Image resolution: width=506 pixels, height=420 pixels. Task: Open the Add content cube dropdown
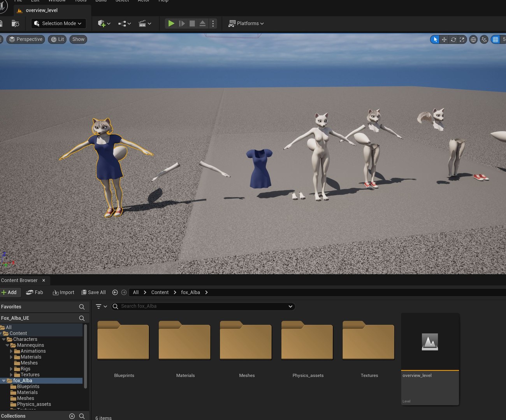(x=104, y=24)
